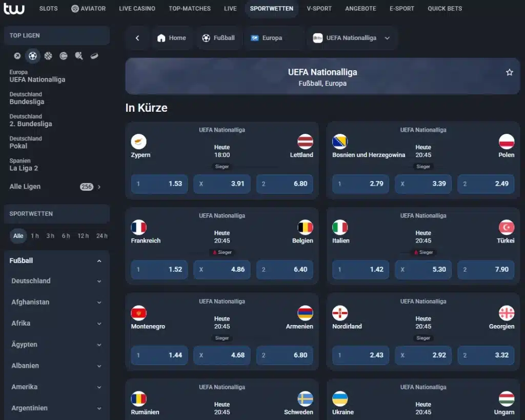Open Alle Ligen list with 256 leagues

click(x=55, y=187)
